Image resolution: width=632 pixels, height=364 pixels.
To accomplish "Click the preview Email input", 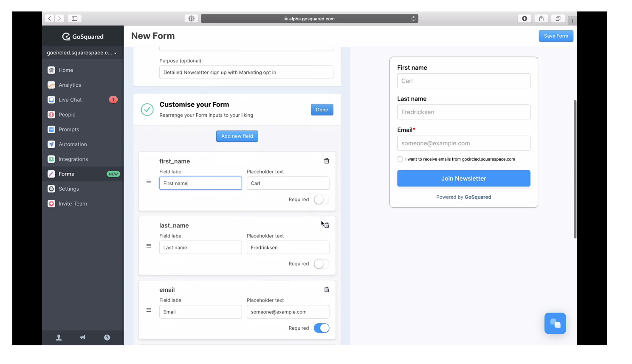I will click(x=464, y=143).
